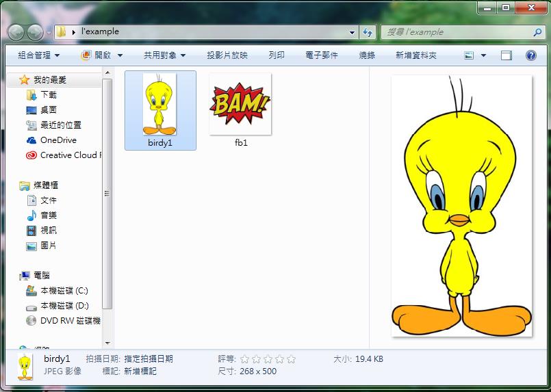Click the l'example path in address bar
Screen dimensions: 551x392
(100, 31)
